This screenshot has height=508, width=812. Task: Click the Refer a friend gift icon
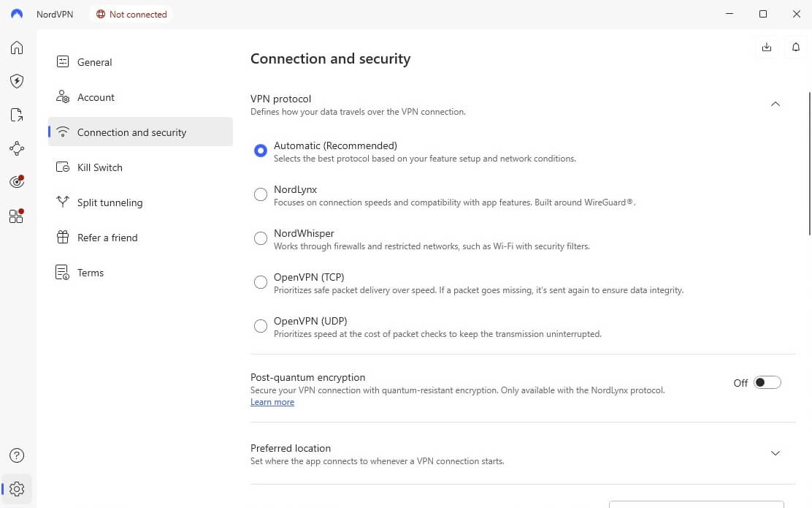point(63,237)
